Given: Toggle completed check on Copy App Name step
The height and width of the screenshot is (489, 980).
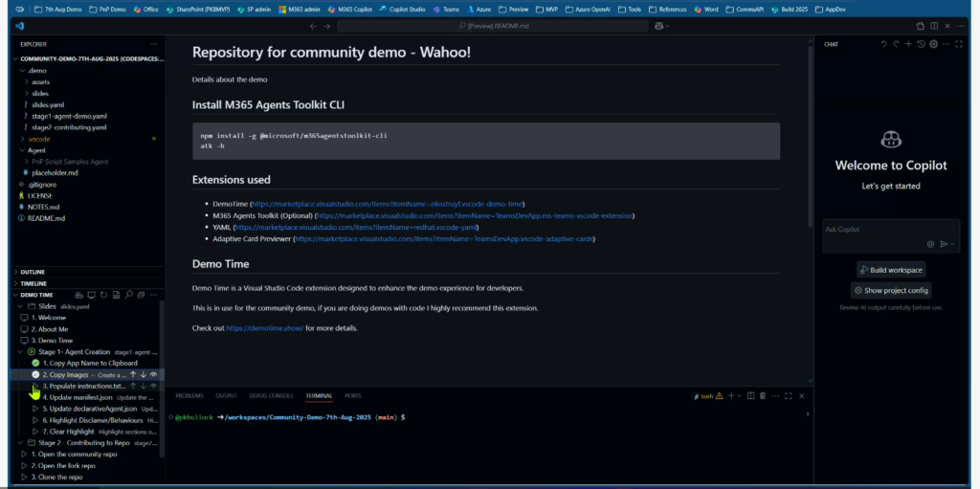Looking at the screenshot, I should coord(35,363).
